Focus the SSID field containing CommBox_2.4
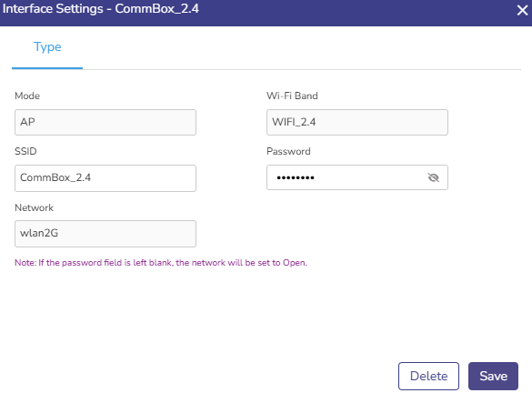Image resolution: width=532 pixels, height=393 pixels. click(105, 178)
